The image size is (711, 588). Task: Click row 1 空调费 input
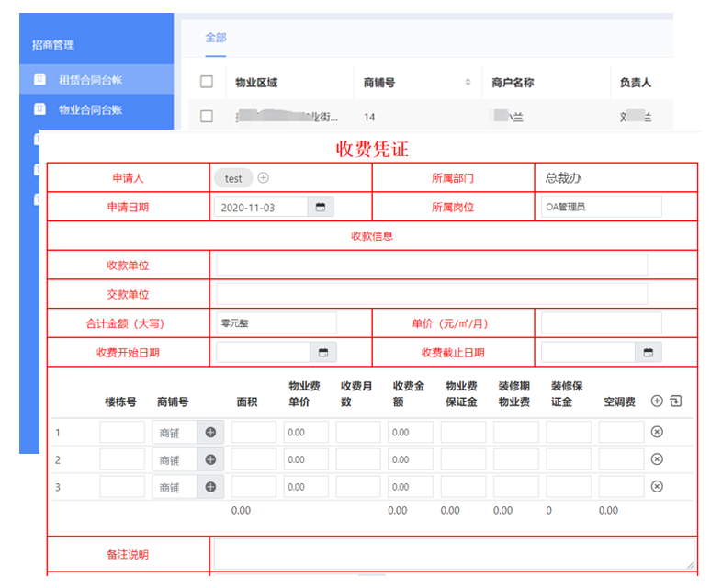click(621, 432)
